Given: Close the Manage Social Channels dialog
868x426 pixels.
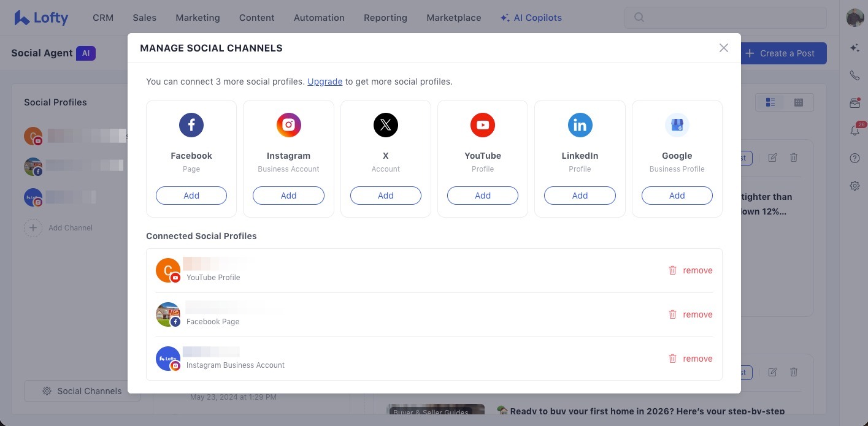Looking at the screenshot, I should [x=724, y=48].
